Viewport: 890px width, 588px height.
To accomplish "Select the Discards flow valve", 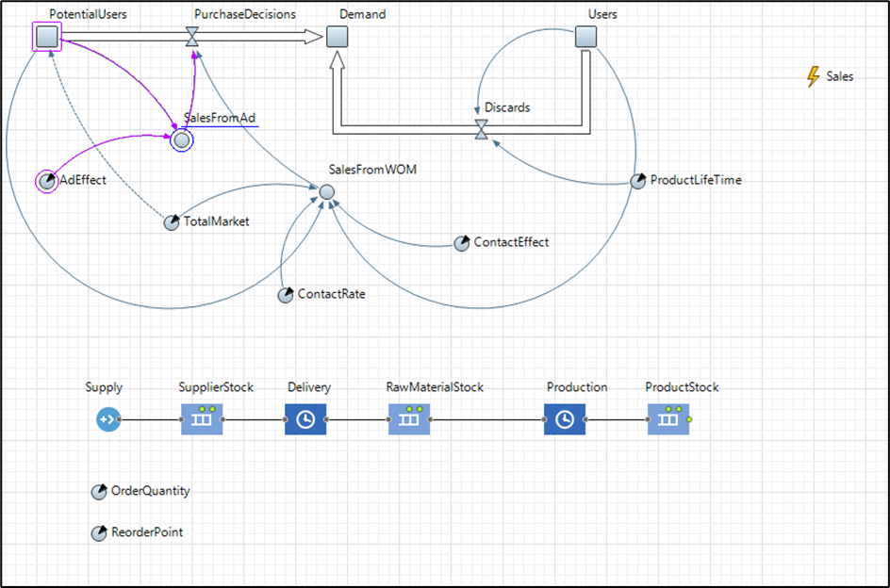I will point(481,130).
